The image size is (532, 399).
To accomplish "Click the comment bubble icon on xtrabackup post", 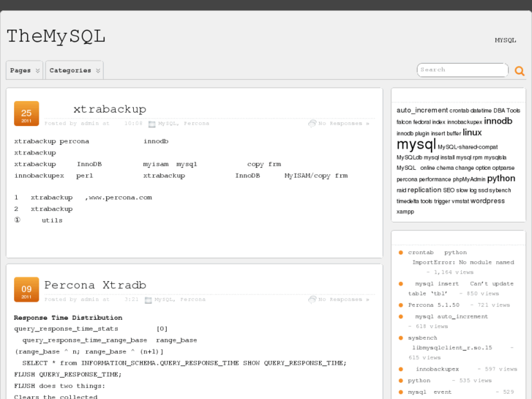I will pyautogui.click(x=312, y=123).
